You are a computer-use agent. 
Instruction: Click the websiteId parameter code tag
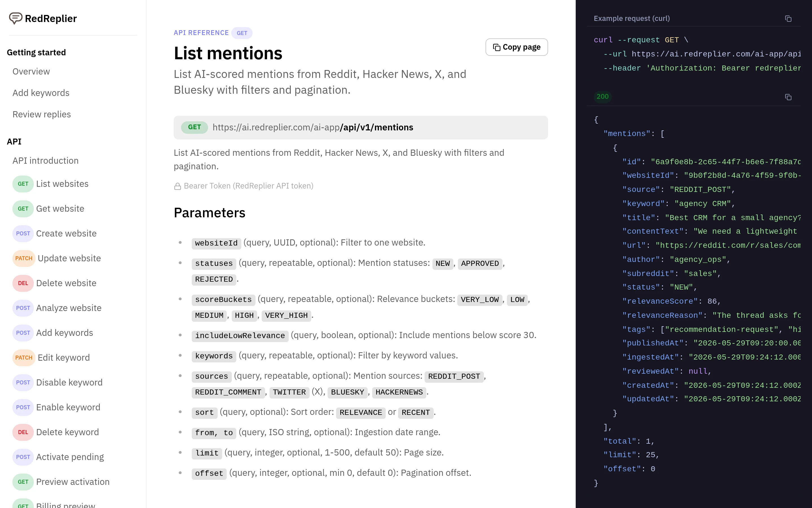point(216,243)
